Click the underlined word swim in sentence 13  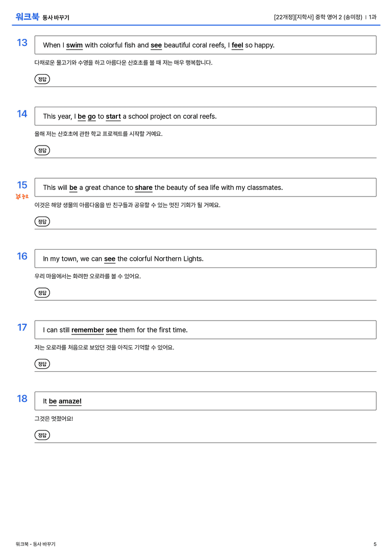pyautogui.click(x=75, y=45)
